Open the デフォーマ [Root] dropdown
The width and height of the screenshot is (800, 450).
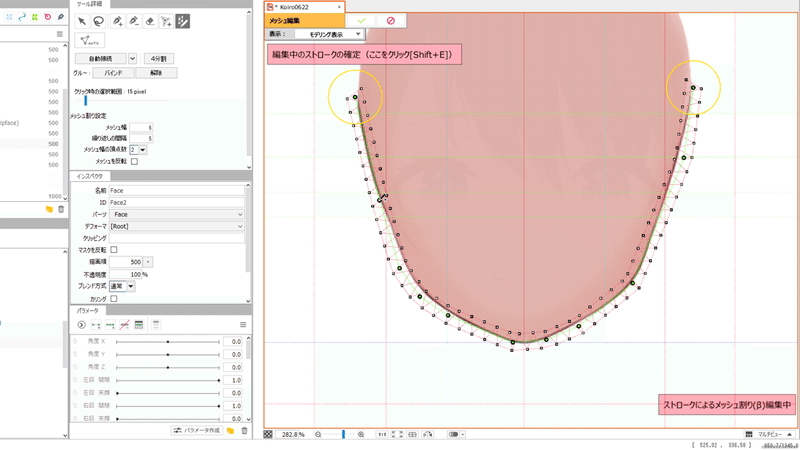pos(177,227)
